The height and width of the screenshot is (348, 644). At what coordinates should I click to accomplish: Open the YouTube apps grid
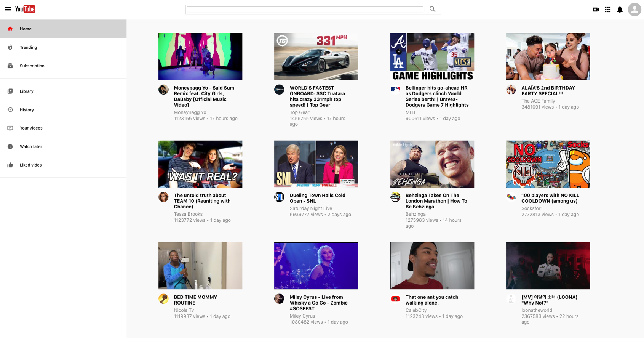click(608, 9)
